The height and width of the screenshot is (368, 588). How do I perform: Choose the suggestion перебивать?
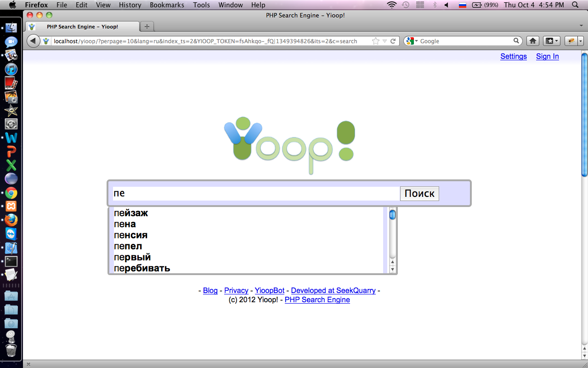click(248, 268)
